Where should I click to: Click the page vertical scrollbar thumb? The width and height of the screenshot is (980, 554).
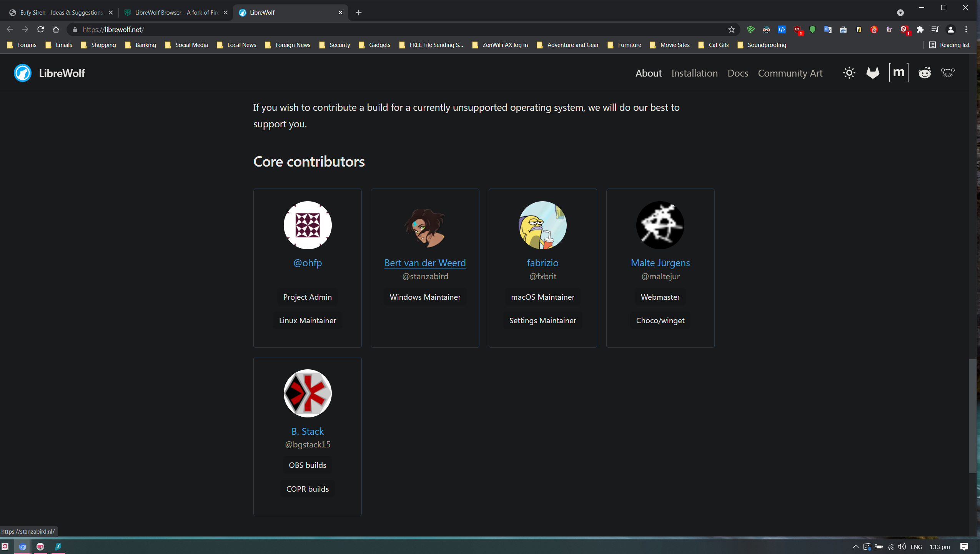(x=972, y=415)
